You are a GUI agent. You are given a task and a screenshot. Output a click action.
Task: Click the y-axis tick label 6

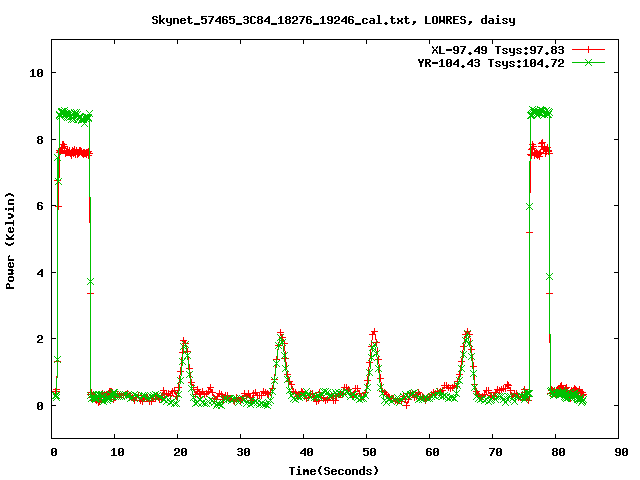pos(40,206)
